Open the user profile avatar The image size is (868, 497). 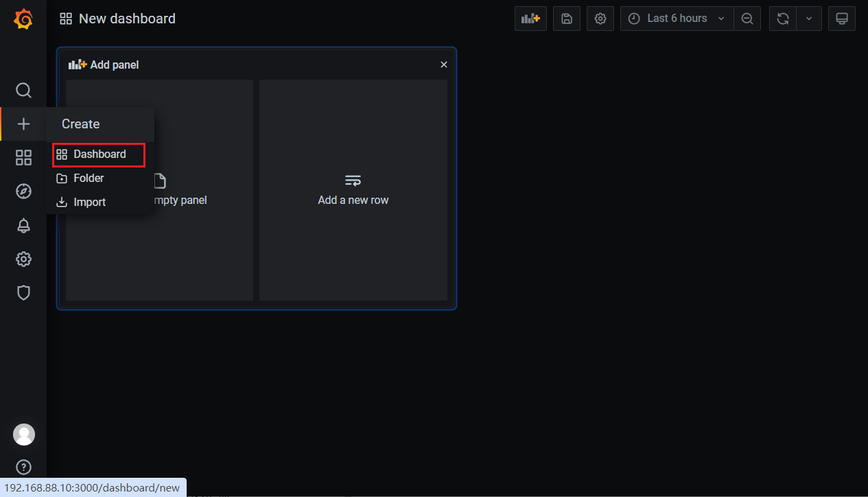24,435
